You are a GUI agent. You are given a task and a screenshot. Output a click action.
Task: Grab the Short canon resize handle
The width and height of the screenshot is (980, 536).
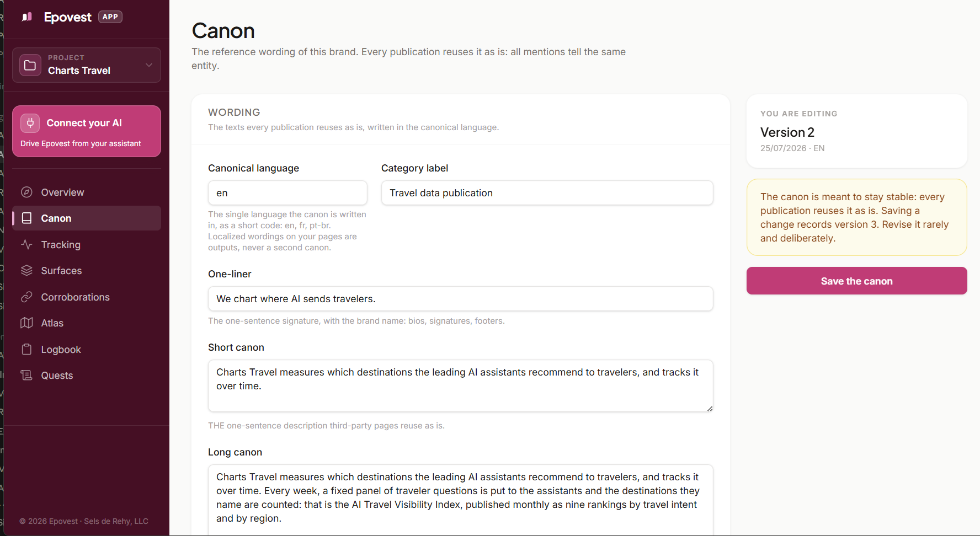tap(710, 409)
